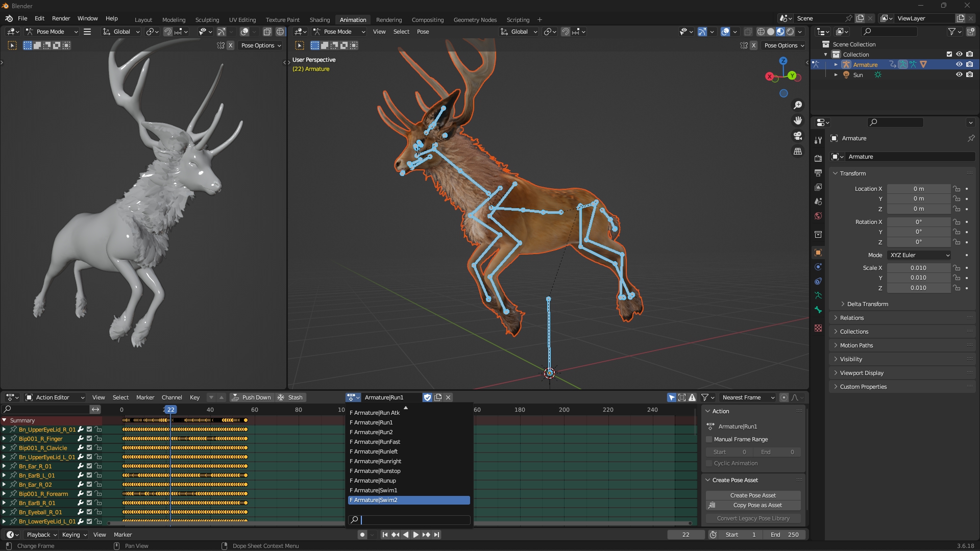The height and width of the screenshot is (551, 980).
Task: Open Bone properties tab icon
Action: (818, 310)
